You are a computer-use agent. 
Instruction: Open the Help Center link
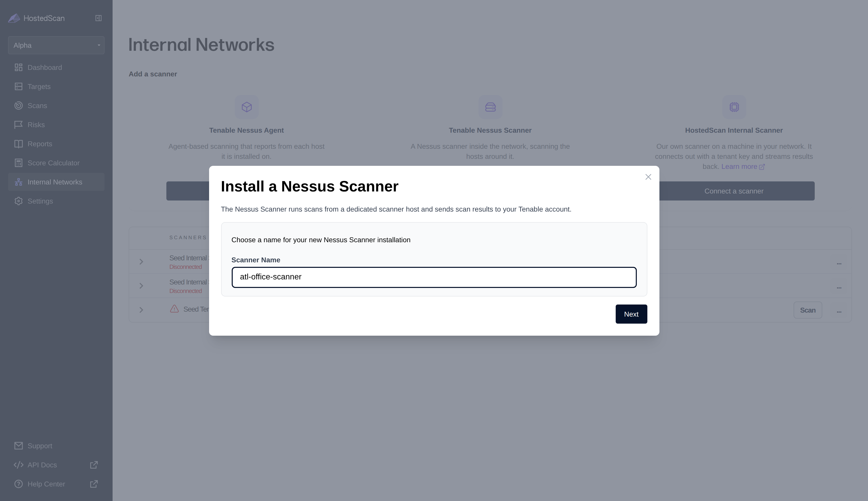point(56,484)
